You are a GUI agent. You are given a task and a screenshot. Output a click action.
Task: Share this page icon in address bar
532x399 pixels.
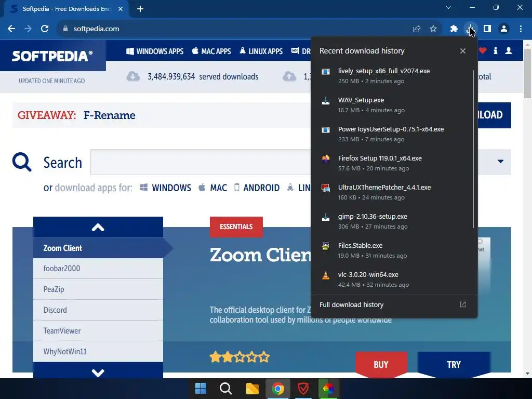tap(417, 29)
